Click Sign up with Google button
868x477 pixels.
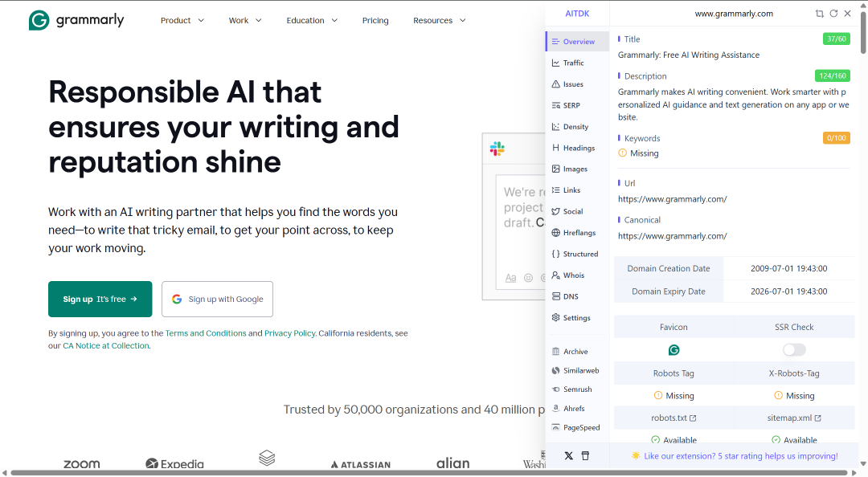pyautogui.click(x=217, y=299)
